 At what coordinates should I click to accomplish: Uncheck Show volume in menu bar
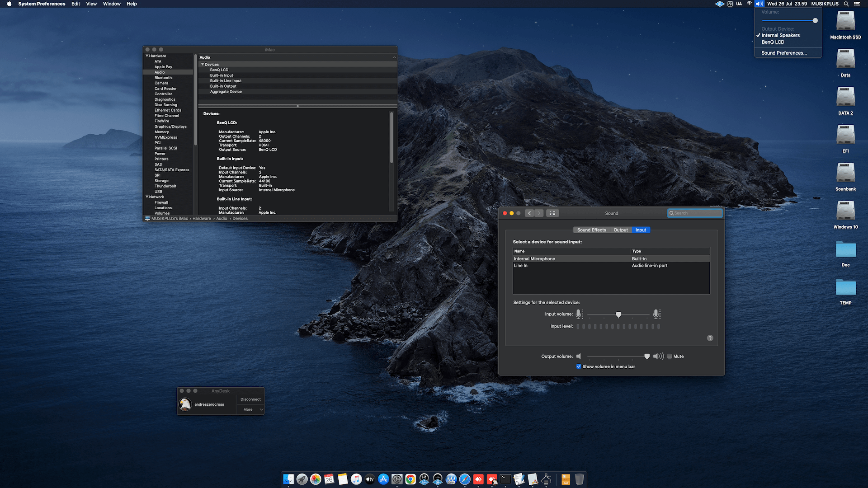coord(579,366)
